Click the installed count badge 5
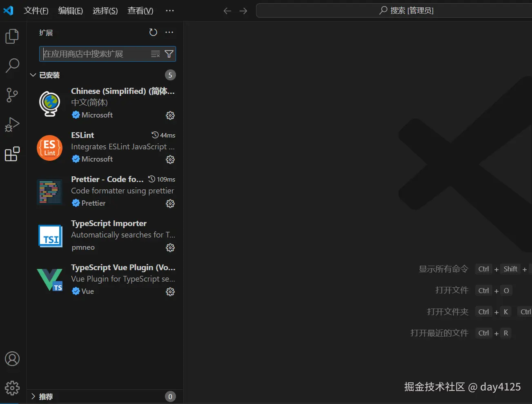The width and height of the screenshot is (532, 404). [170, 75]
